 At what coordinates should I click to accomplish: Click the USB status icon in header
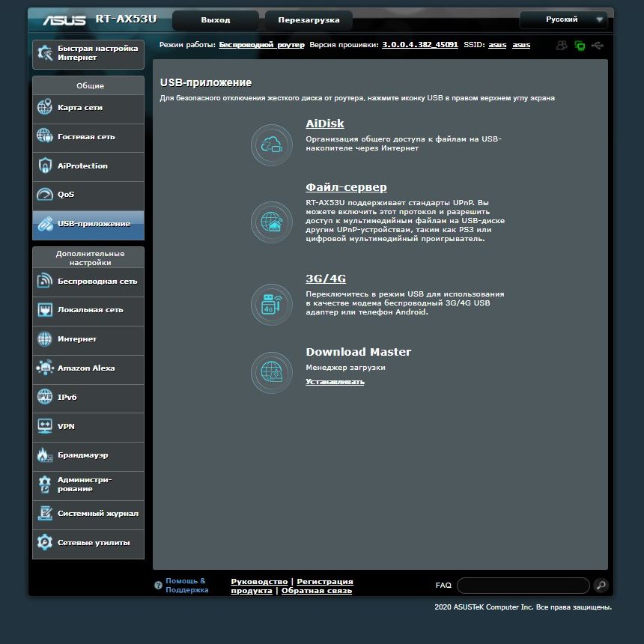pos(597,45)
